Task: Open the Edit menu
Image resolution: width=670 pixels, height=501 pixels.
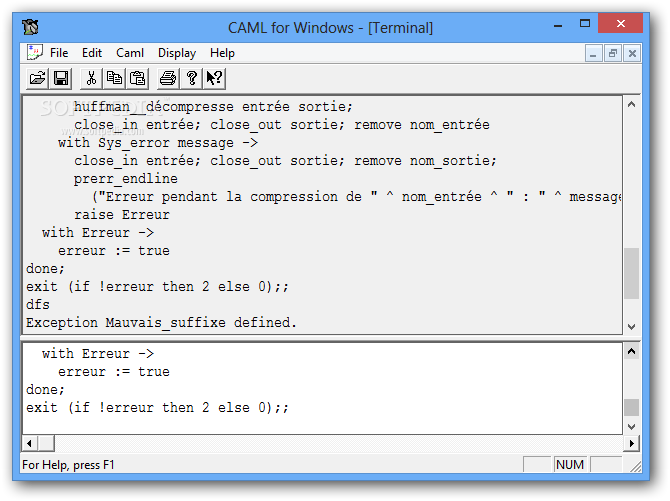Action: (x=92, y=53)
